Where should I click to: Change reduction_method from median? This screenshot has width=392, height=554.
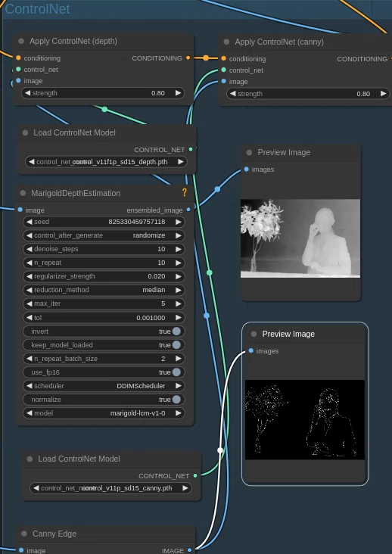[x=104, y=290]
